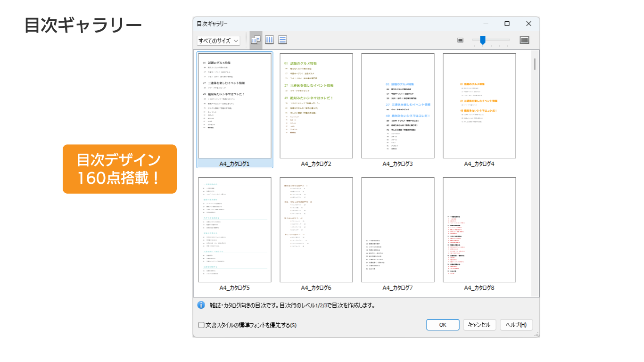Select the thumbnail view mode icon
Image resolution: width=644 pixels, height=362 pixels.
tap(256, 40)
